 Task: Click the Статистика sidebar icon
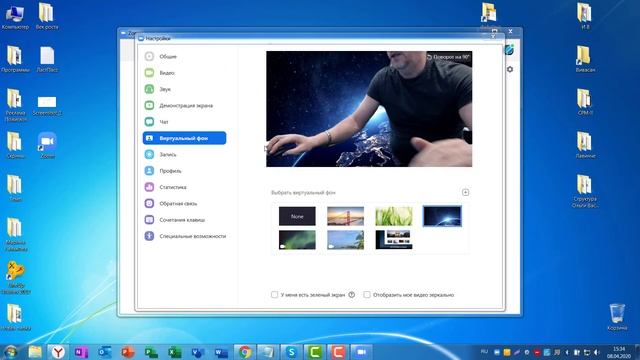(x=149, y=187)
